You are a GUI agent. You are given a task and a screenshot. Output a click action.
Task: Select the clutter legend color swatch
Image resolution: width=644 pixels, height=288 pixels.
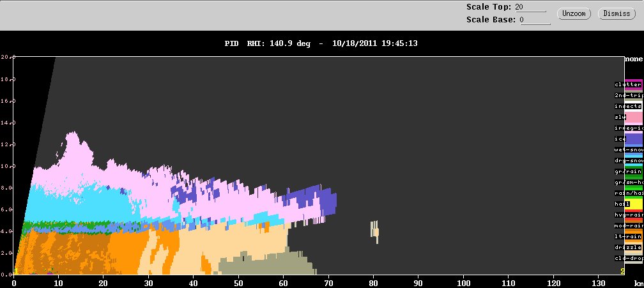coord(633,84)
